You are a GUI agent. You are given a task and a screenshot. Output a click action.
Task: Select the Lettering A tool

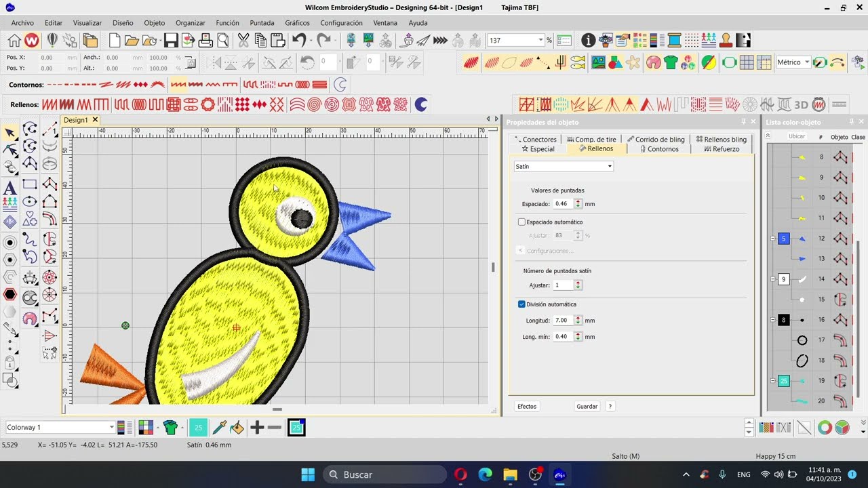pyautogui.click(x=10, y=188)
